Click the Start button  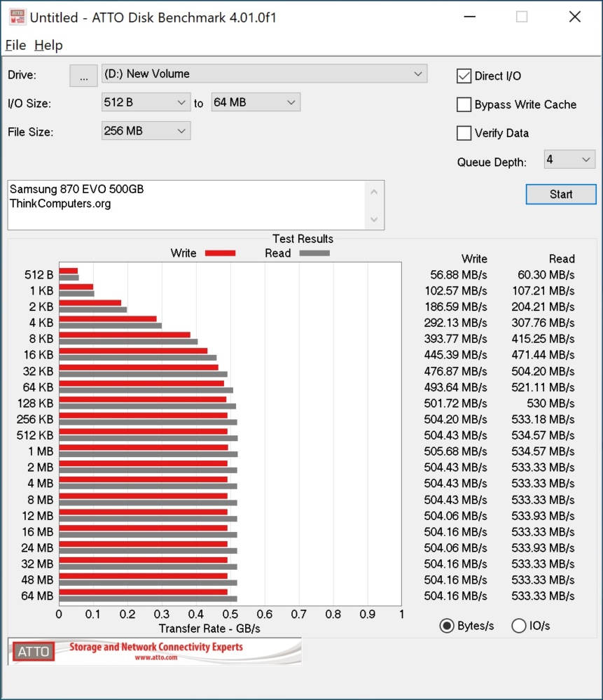561,194
